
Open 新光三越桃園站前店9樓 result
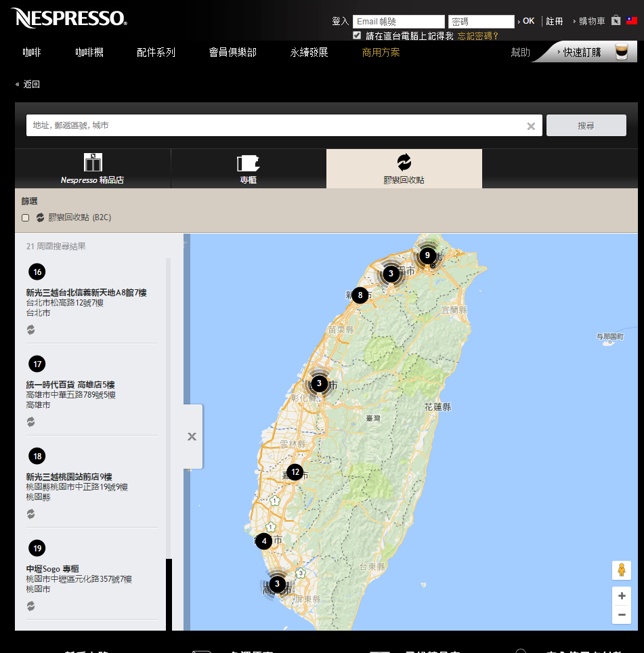pyautogui.click(x=69, y=477)
